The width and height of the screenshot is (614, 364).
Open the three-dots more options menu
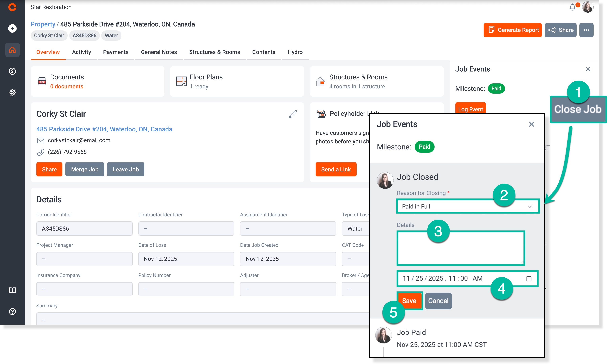click(x=586, y=30)
